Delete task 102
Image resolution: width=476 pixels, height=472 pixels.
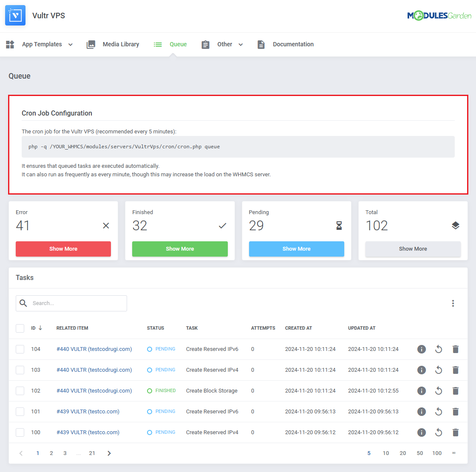point(455,391)
